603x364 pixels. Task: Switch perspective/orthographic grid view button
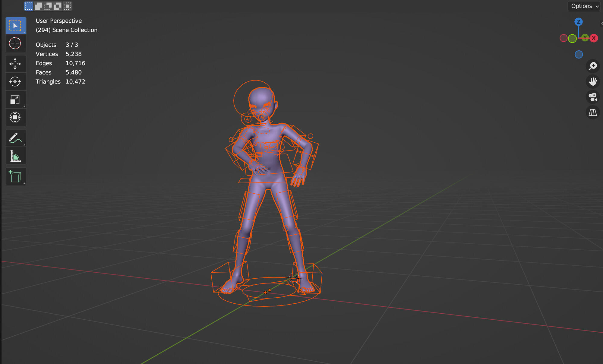coord(593,112)
